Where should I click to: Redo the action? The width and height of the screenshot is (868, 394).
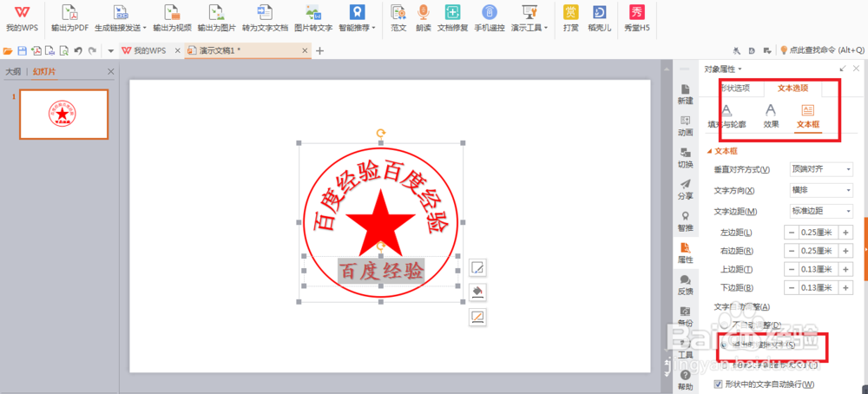[x=92, y=51]
